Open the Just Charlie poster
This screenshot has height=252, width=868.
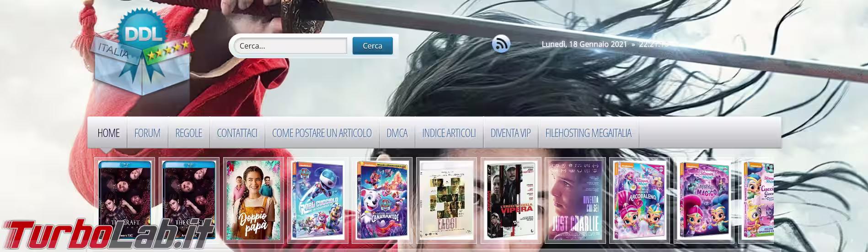pos(575,200)
